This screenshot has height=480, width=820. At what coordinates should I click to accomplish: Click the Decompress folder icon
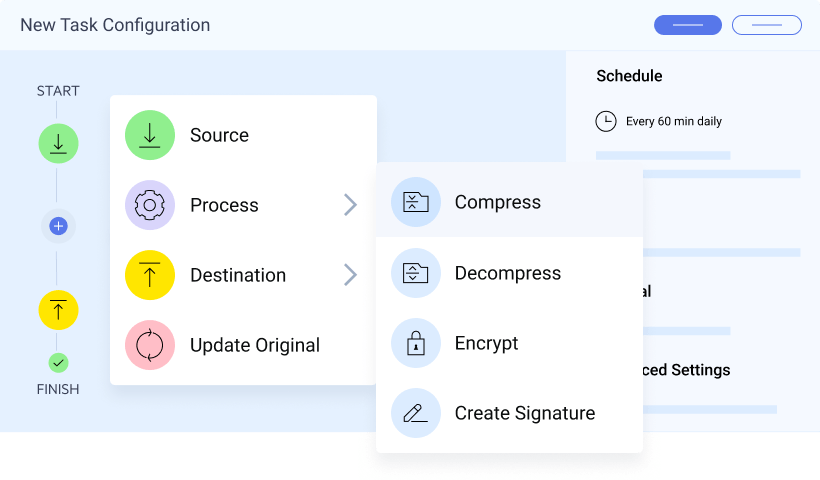[415, 273]
